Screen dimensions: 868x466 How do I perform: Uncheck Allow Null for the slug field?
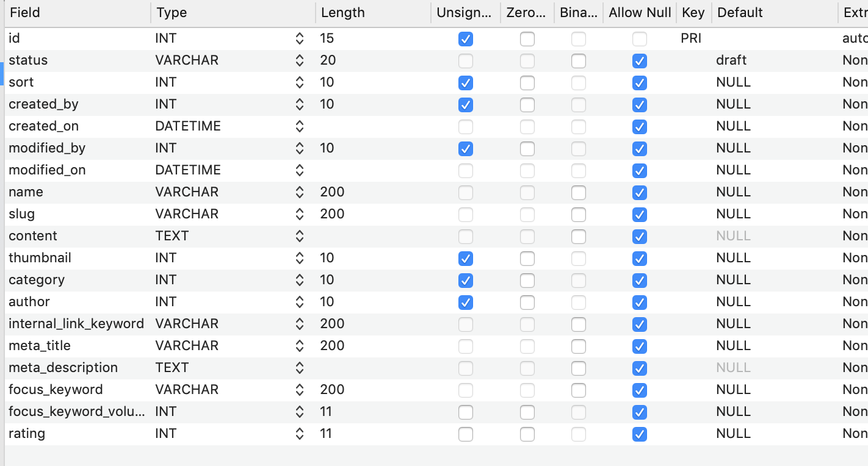(639, 215)
